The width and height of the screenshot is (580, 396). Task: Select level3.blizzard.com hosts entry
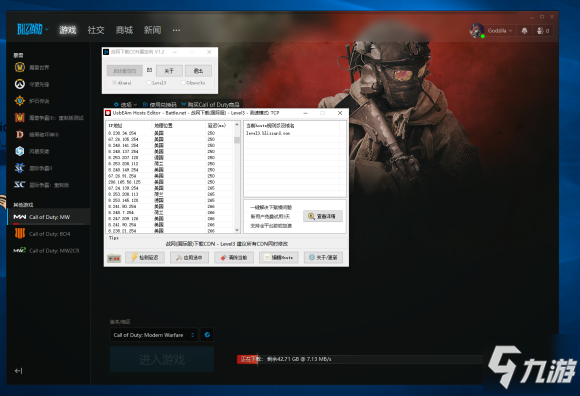click(268, 133)
